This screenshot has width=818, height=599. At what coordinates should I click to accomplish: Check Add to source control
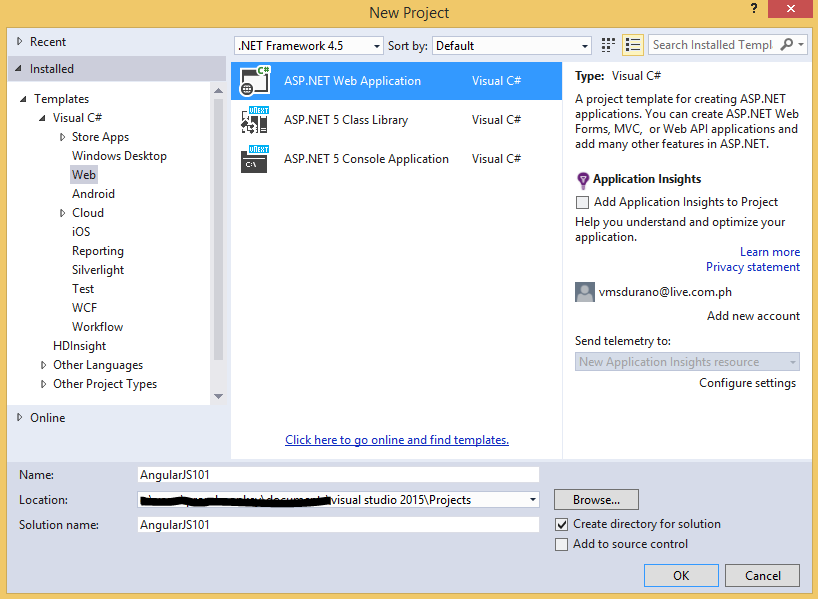pyautogui.click(x=561, y=544)
